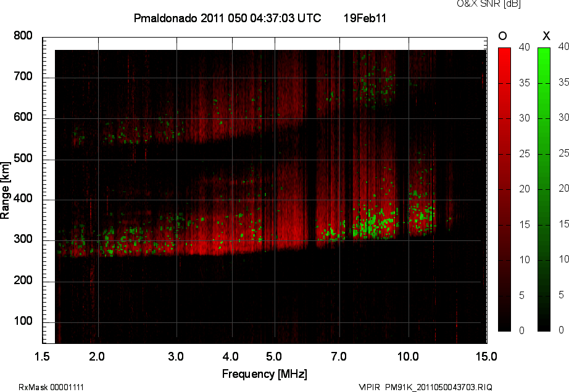
Task: Click the '5' label beside the red bar
Action: (x=522, y=296)
